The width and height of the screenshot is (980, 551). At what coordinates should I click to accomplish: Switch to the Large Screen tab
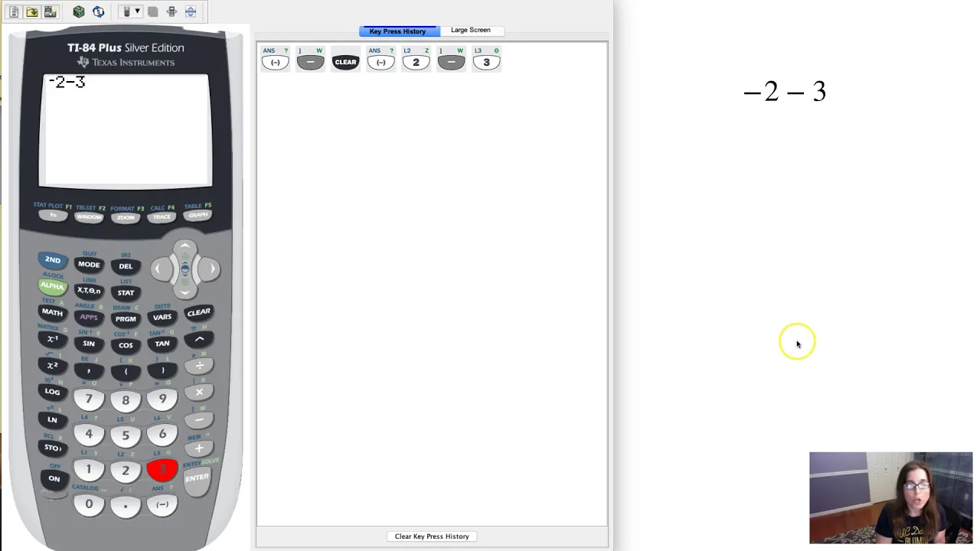point(471,31)
